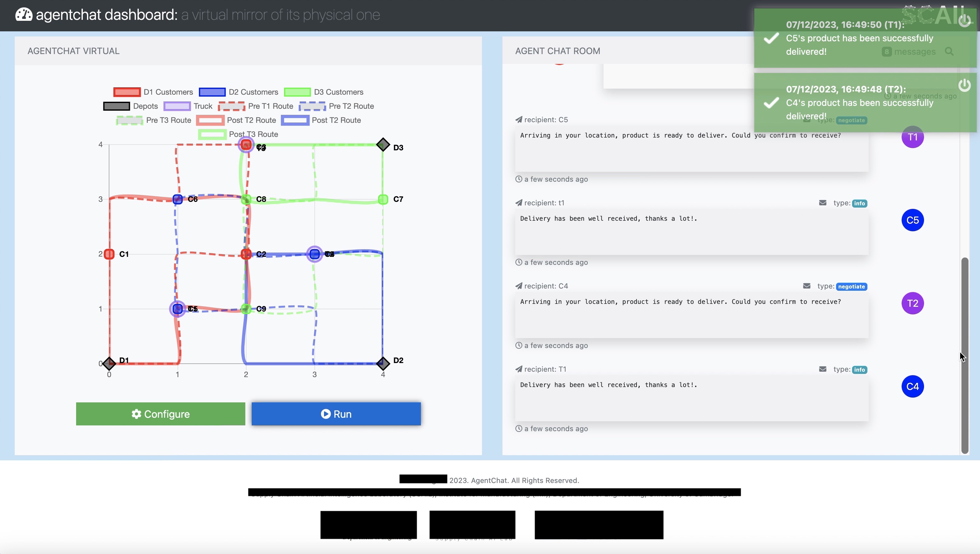
Task: Click the Configure button
Action: pos(161,414)
